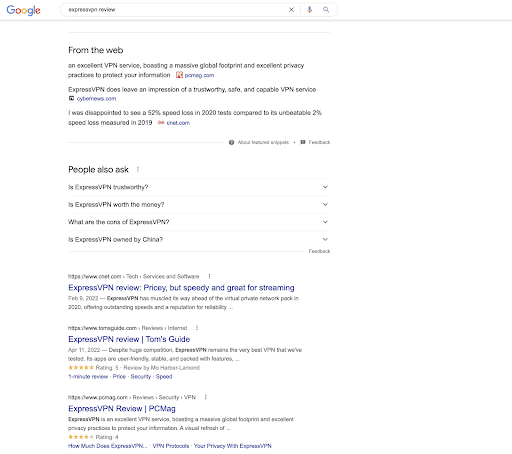Expand 'Is ExpressVPN trustworthy?' question
Viewport: 512px width, 454px height.
pyautogui.click(x=199, y=187)
